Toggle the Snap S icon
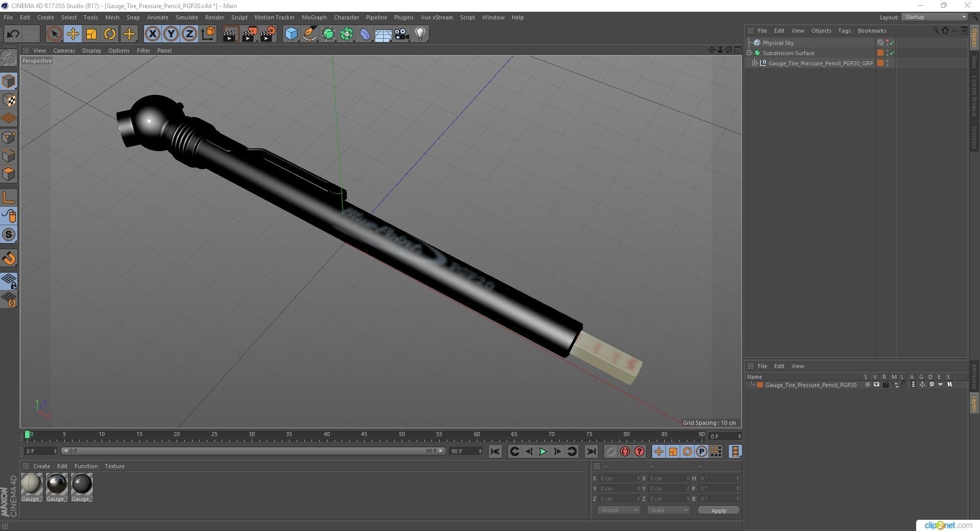 9,235
